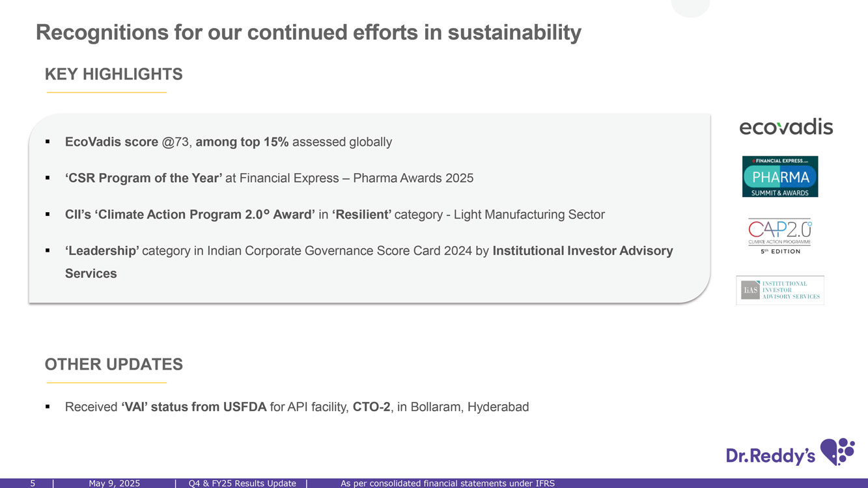Screen dimensions: 868x488
Task: Click 'Q4 & FY25 Results Update' footer text
Action: (242, 483)
